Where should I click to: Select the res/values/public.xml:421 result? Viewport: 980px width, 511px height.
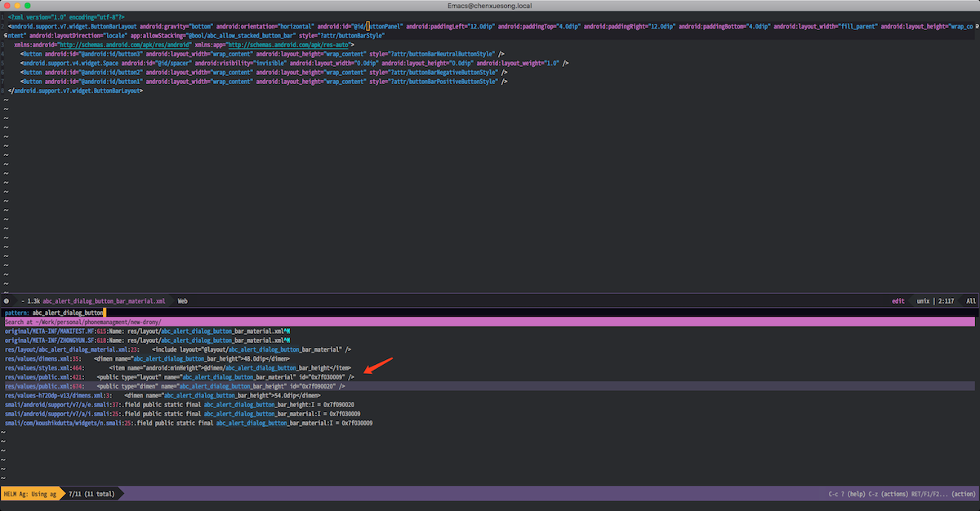click(180, 377)
